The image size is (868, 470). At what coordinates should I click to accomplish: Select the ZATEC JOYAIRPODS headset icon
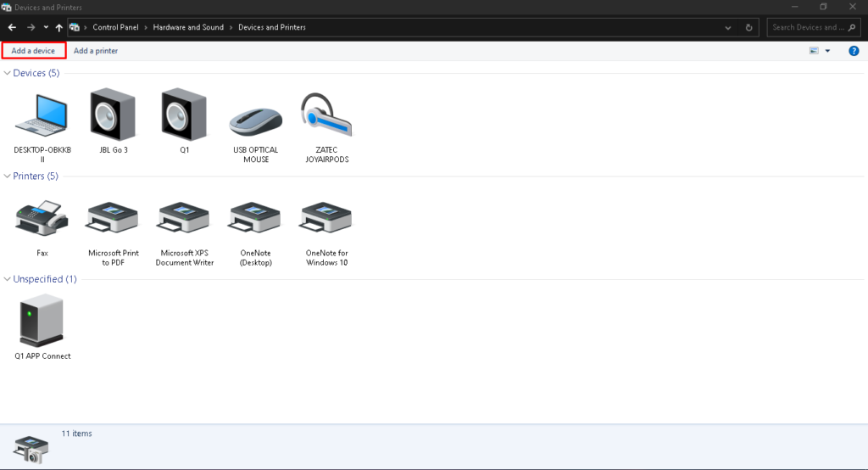(326, 115)
